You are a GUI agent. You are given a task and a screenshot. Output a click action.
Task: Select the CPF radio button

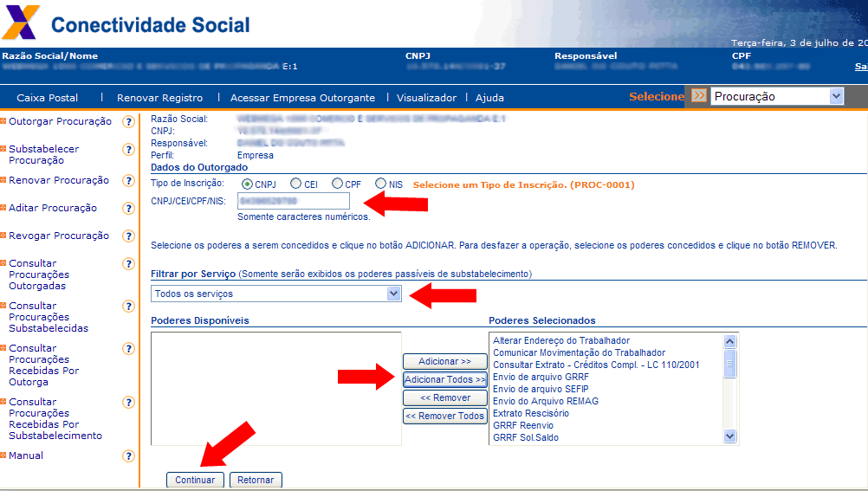337,184
